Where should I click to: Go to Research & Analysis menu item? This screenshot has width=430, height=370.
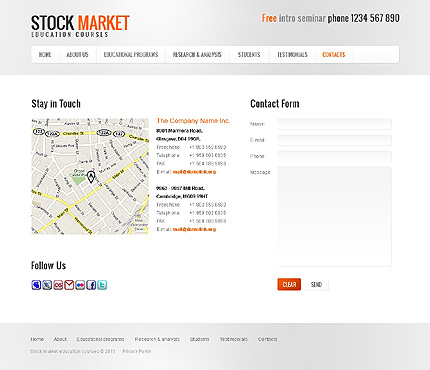197,55
